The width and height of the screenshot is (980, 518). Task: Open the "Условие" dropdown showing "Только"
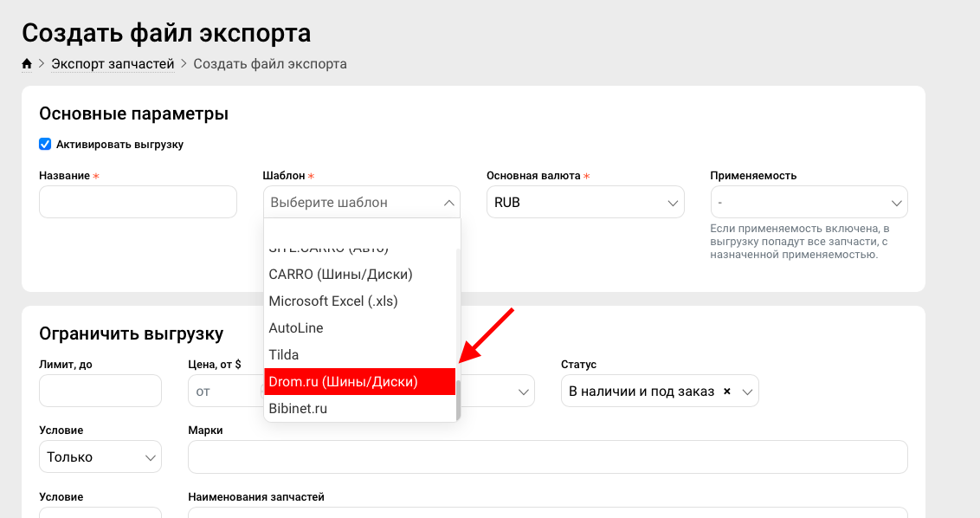(100, 456)
